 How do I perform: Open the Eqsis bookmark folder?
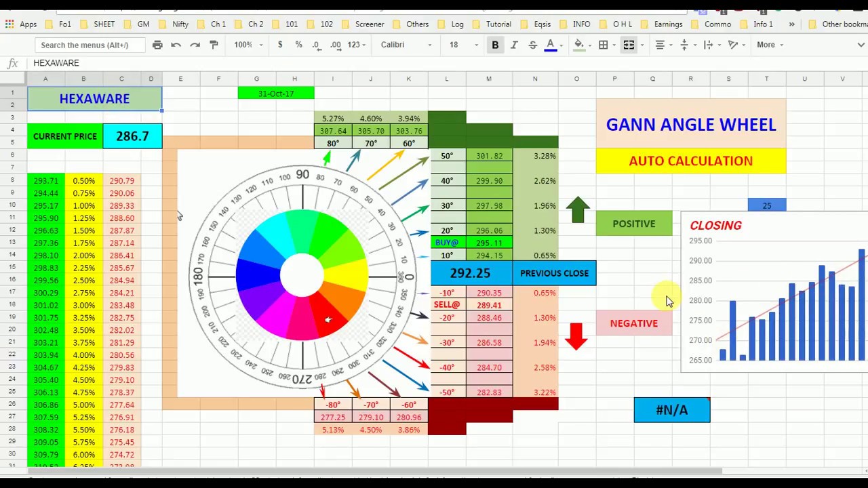(x=536, y=24)
